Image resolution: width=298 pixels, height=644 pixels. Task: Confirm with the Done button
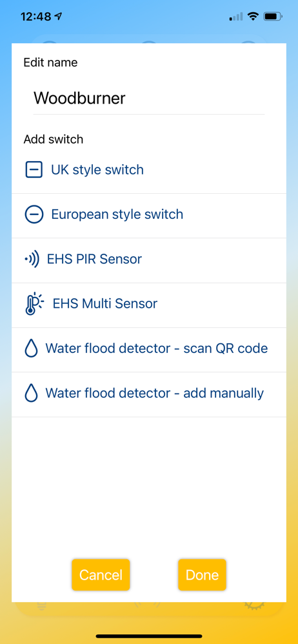pyautogui.click(x=202, y=574)
